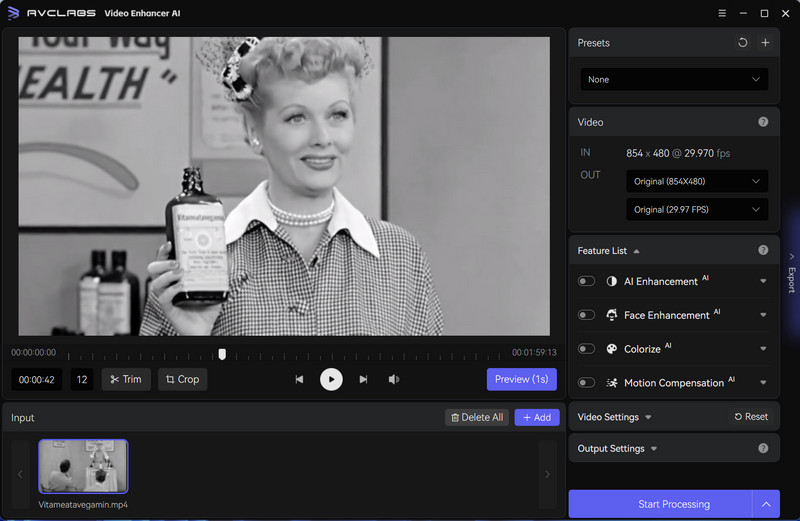Select the Vitameatavegamin.mp4 thumbnail
The width and height of the screenshot is (800, 521).
point(83,466)
